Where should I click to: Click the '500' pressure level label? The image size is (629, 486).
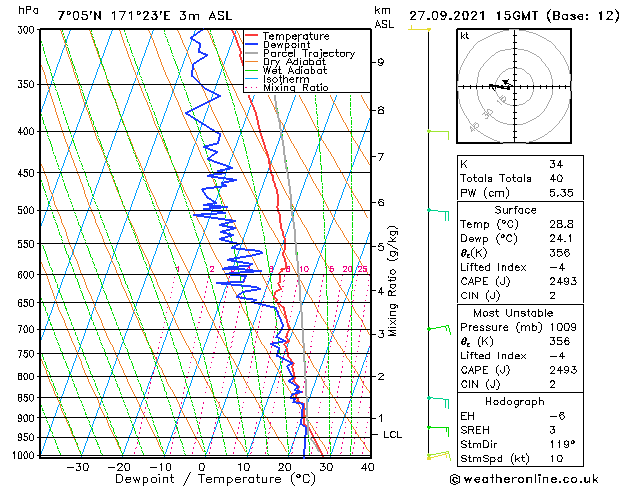pos(28,211)
